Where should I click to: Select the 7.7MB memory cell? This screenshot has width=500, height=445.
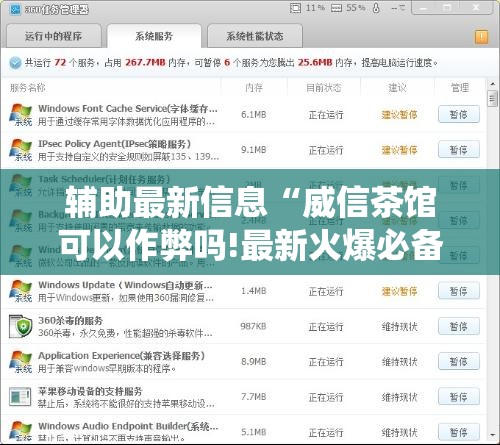(254, 397)
